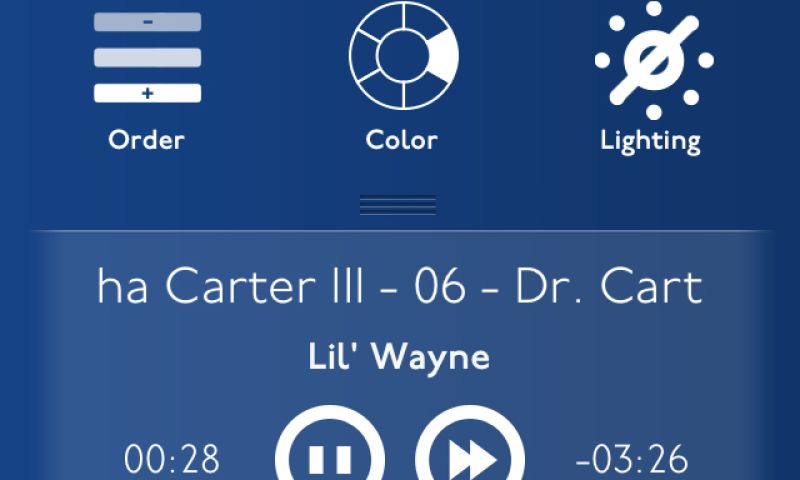Viewport: 800px width, 480px height.
Task: Click the plus bar in Order icon
Action: click(147, 93)
